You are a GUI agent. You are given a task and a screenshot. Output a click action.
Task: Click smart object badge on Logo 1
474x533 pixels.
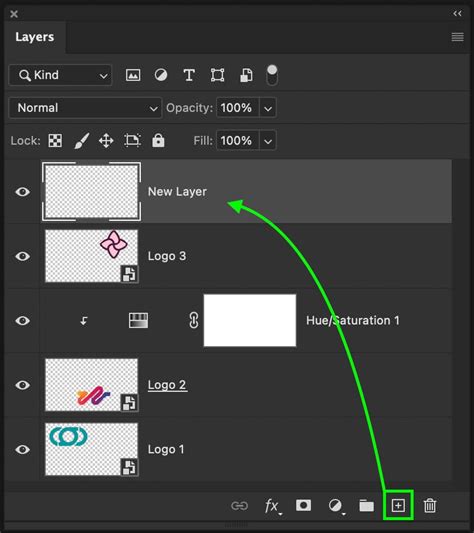129,467
